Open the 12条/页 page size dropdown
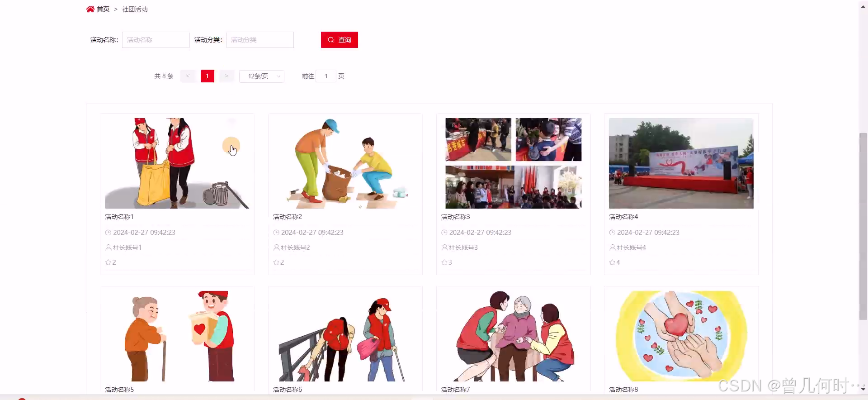Screen dimensions: 868x400 [262, 76]
